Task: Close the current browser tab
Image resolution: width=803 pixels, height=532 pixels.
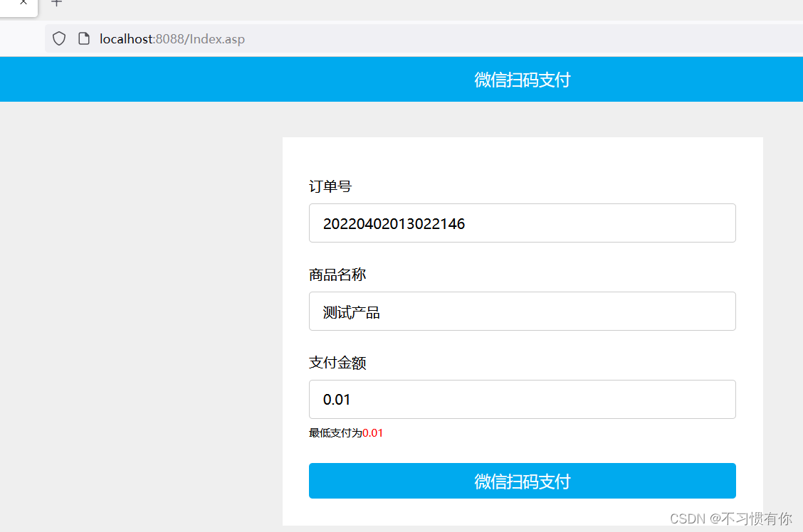Action: (x=23, y=3)
